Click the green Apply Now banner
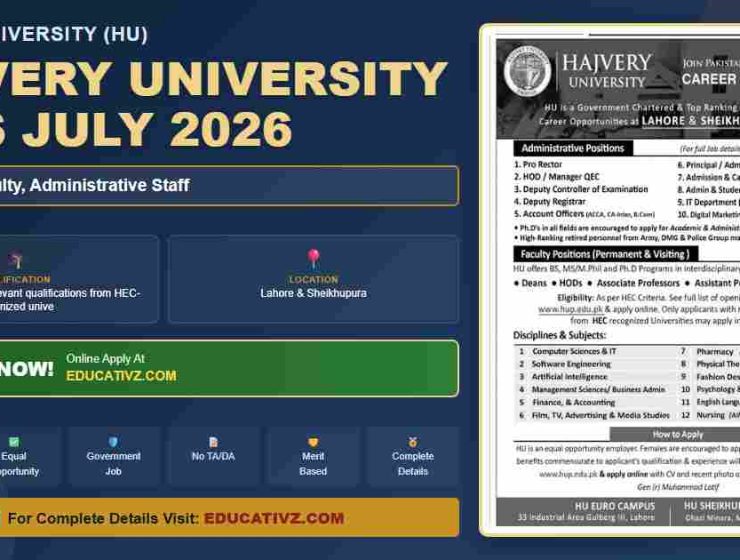The width and height of the screenshot is (740, 560). (x=229, y=368)
